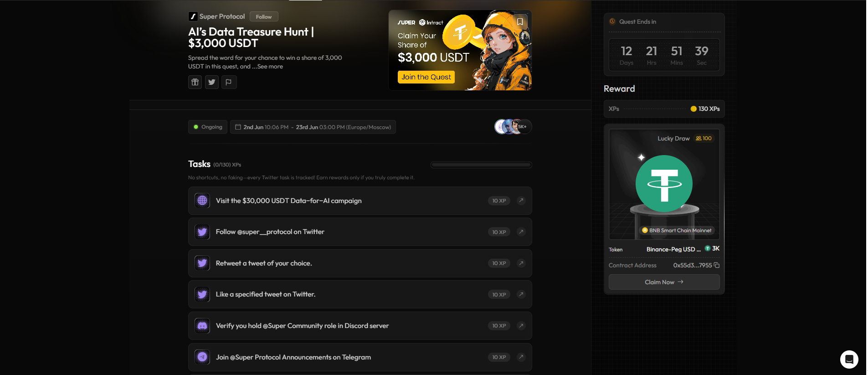Click the calendar icon beside 2nd Jun
This screenshot has width=868, height=375.
coord(238,127)
